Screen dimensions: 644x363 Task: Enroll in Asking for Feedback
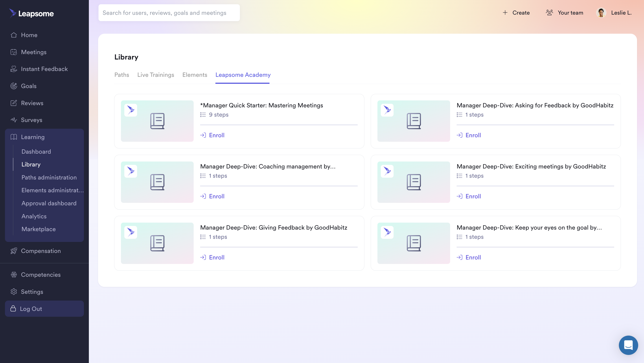469,135
